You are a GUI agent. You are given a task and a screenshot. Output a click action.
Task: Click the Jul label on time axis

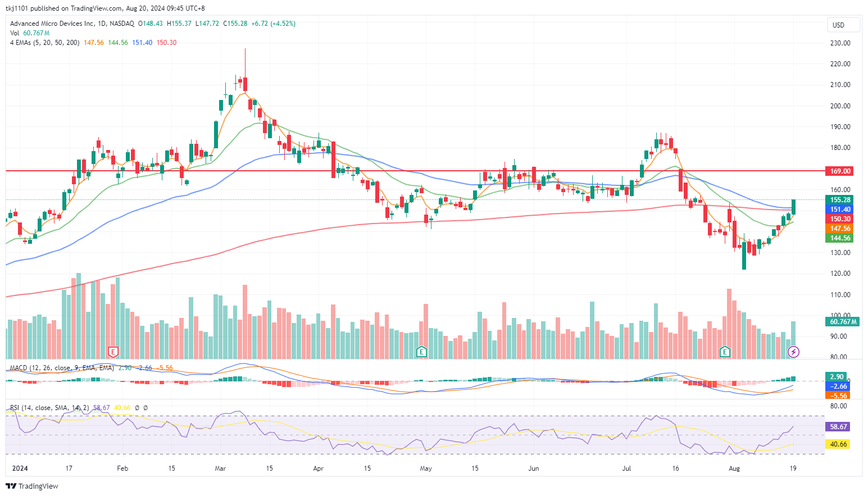[x=626, y=468]
